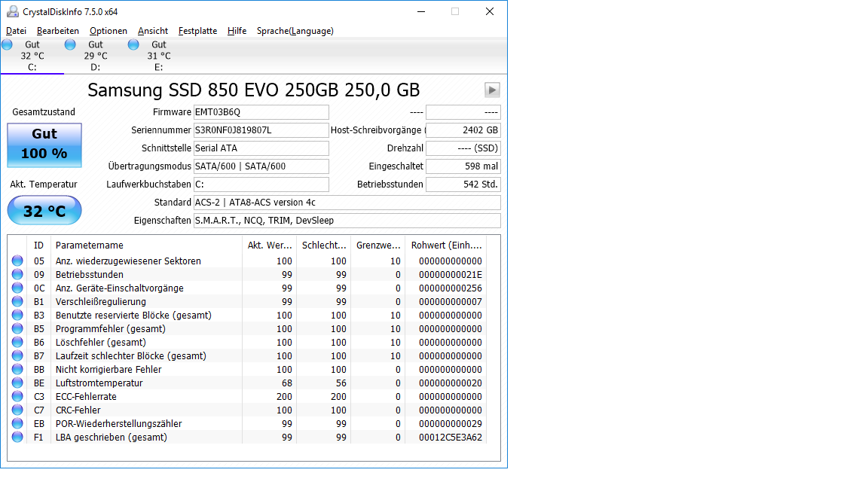The width and height of the screenshot is (868, 488).
Task: Open the Hilfe menu
Action: pyautogui.click(x=237, y=31)
